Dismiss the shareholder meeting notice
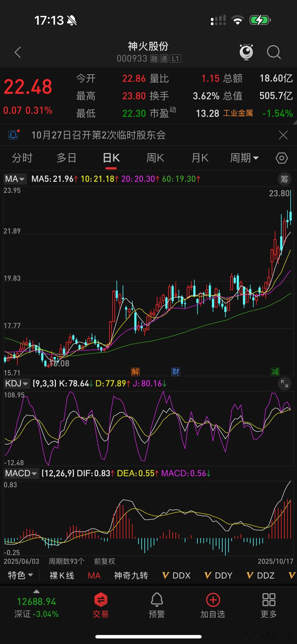Image resolution: width=297 pixels, height=644 pixels. pyautogui.click(x=283, y=135)
